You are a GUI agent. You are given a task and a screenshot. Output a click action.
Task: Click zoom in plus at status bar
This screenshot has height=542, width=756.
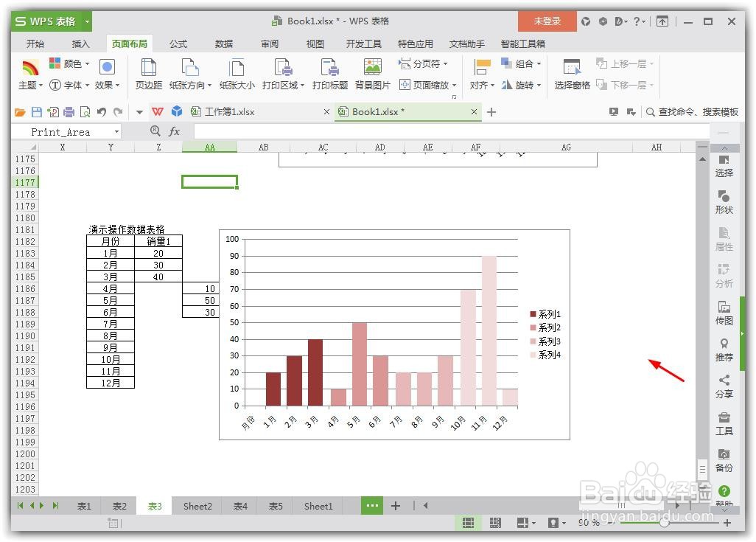click(x=727, y=523)
